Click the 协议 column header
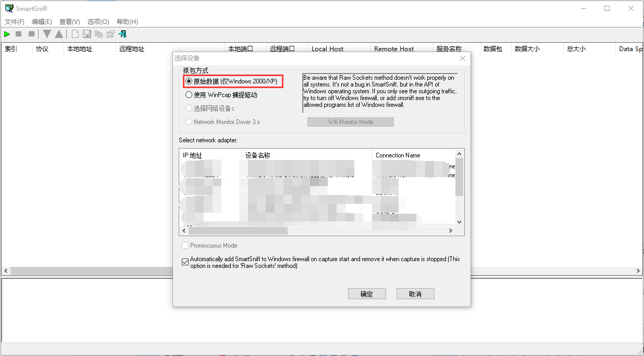 48,48
